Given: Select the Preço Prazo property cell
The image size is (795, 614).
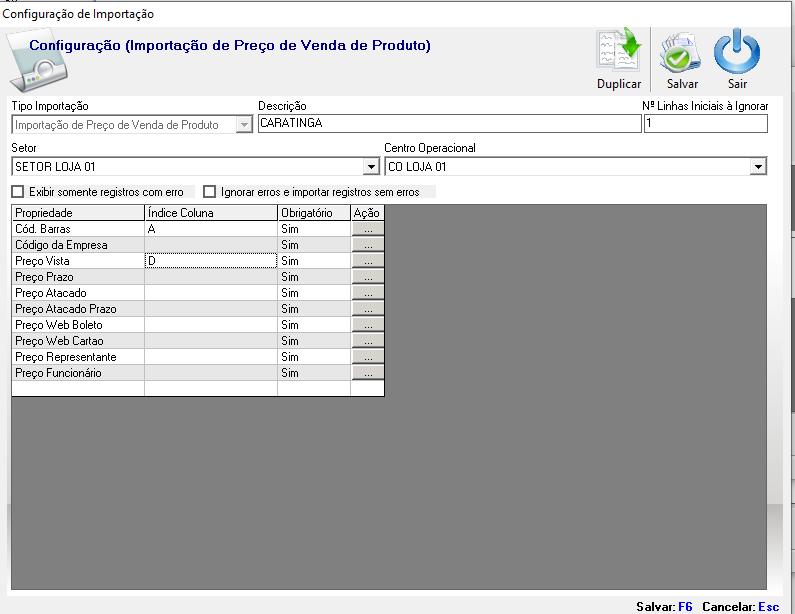Looking at the screenshot, I should pyautogui.click(x=78, y=276).
